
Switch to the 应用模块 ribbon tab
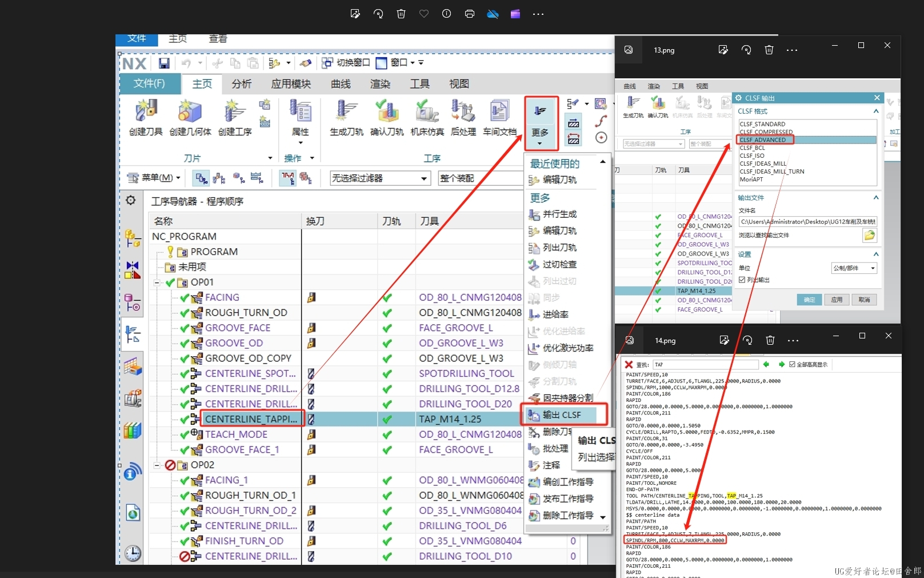point(291,84)
